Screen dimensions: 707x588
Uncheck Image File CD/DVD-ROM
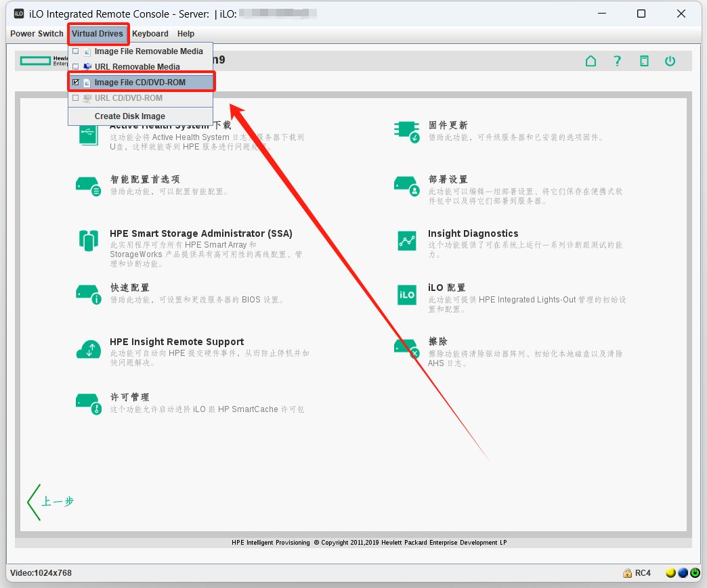coord(76,83)
